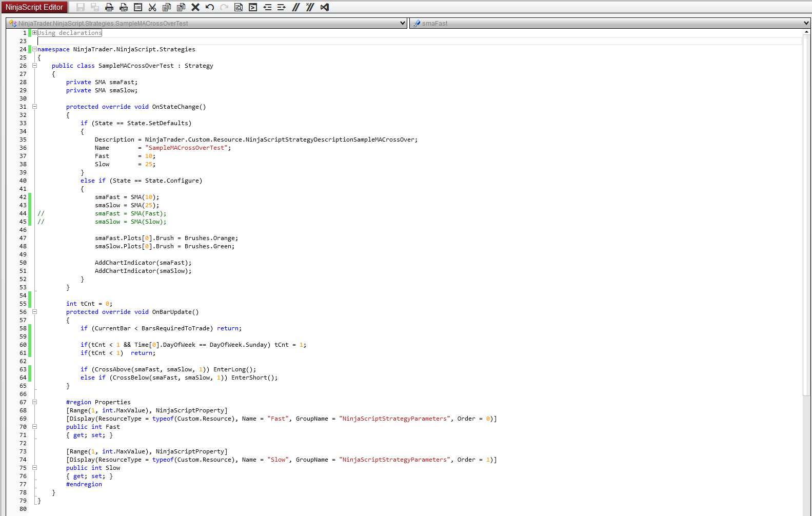Cut selection with the scissors icon

click(152, 7)
